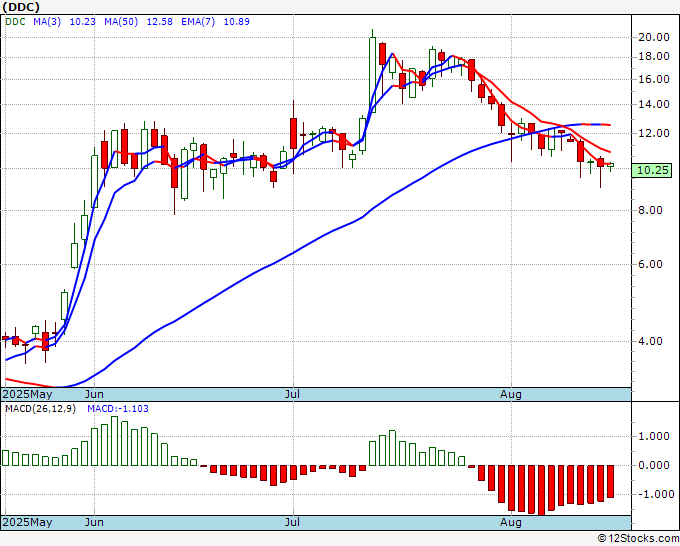Click the MACD(26,12,9) panel label

coord(40,409)
